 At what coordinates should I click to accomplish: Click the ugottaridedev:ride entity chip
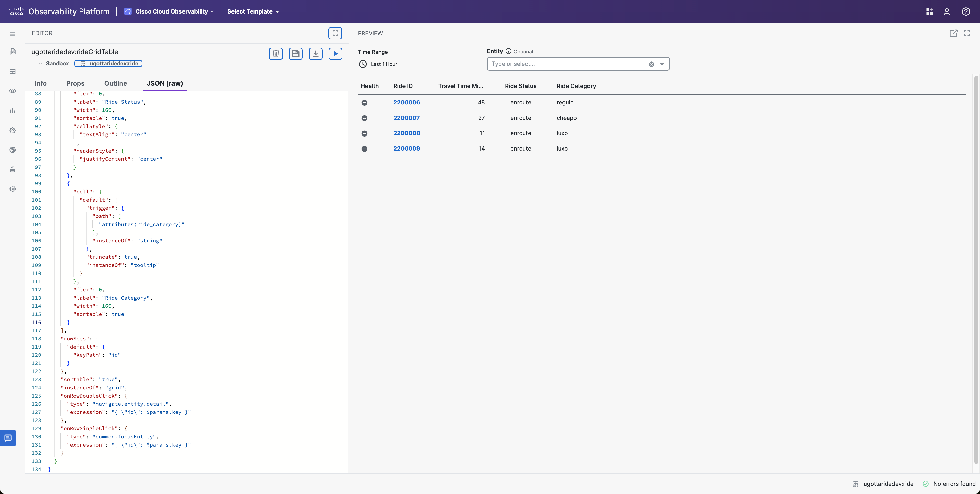point(108,64)
